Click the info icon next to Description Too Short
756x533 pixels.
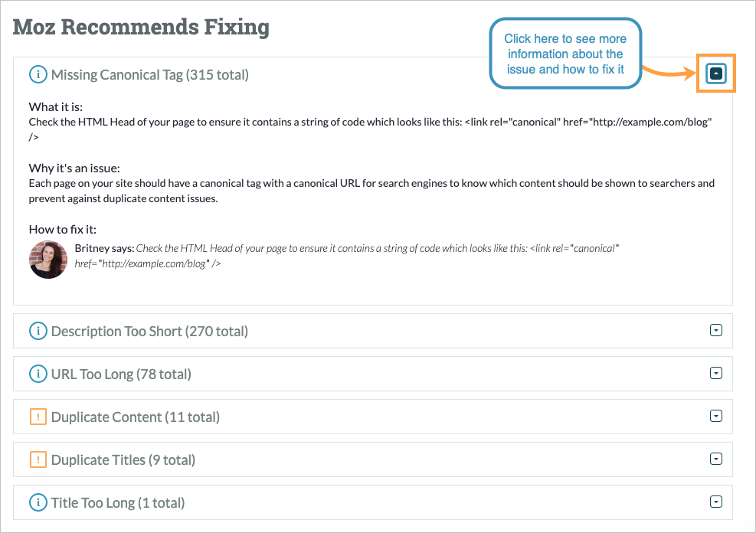[x=38, y=331]
